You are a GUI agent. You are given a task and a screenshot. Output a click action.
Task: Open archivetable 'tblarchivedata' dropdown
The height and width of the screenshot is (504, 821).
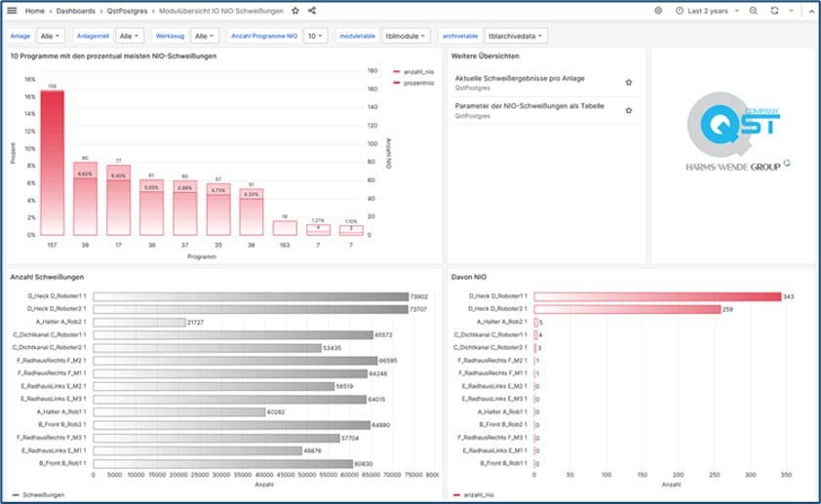click(x=516, y=36)
